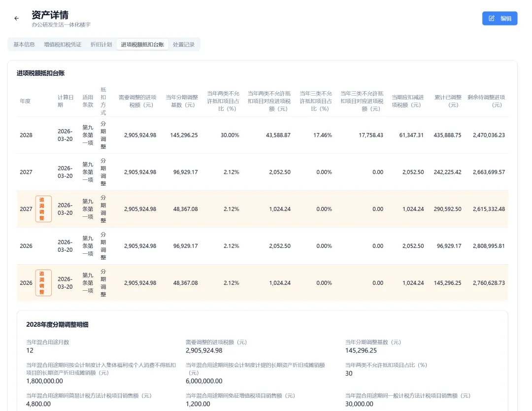Click the 43,588.87 cell
The width and height of the screenshot is (532, 411).
pyautogui.click(x=278, y=135)
